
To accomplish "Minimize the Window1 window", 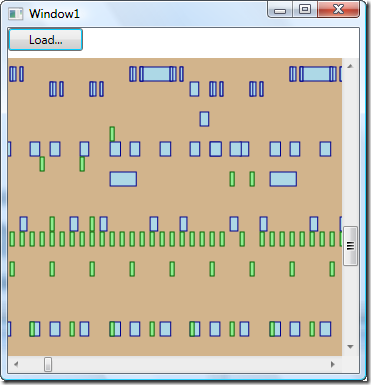I will [x=280, y=10].
